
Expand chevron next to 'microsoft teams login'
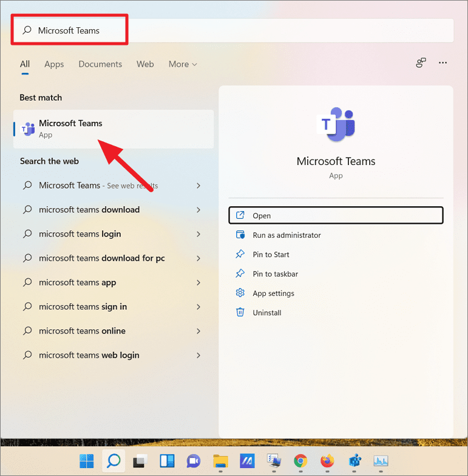198,234
